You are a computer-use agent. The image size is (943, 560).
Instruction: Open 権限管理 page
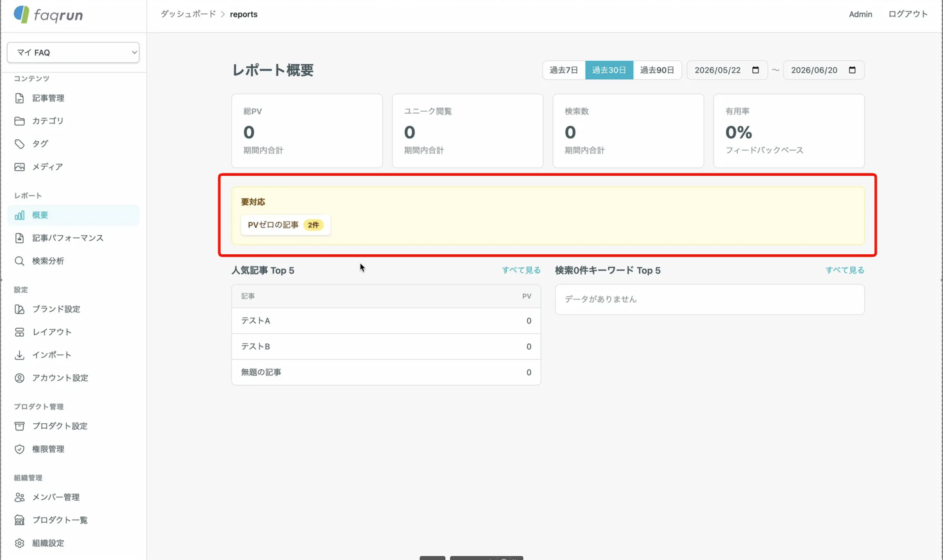(x=73, y=449)
